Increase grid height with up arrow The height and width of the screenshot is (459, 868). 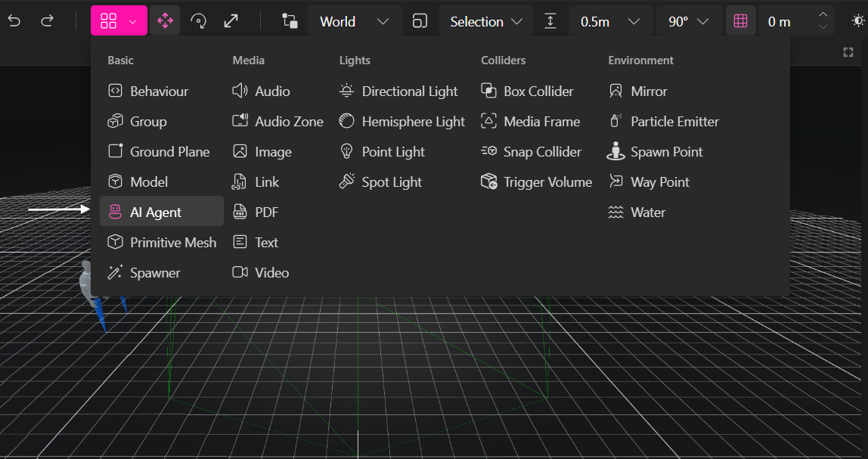pyautogui.click(x=823, y=14)
